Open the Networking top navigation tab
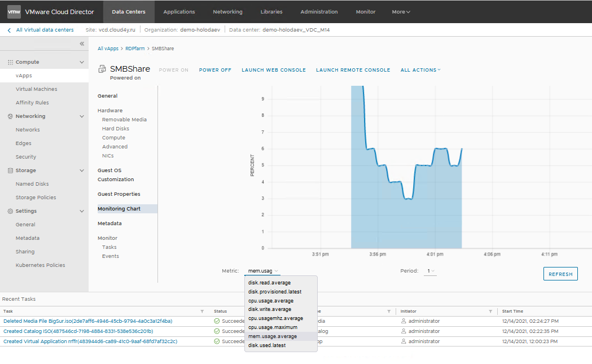This screenshot has width=592, height=364. [x=227, y=12]
